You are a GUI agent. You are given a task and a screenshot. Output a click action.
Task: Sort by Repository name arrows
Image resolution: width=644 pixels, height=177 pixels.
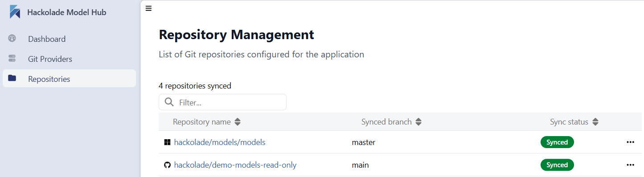(x=238, y=122)
